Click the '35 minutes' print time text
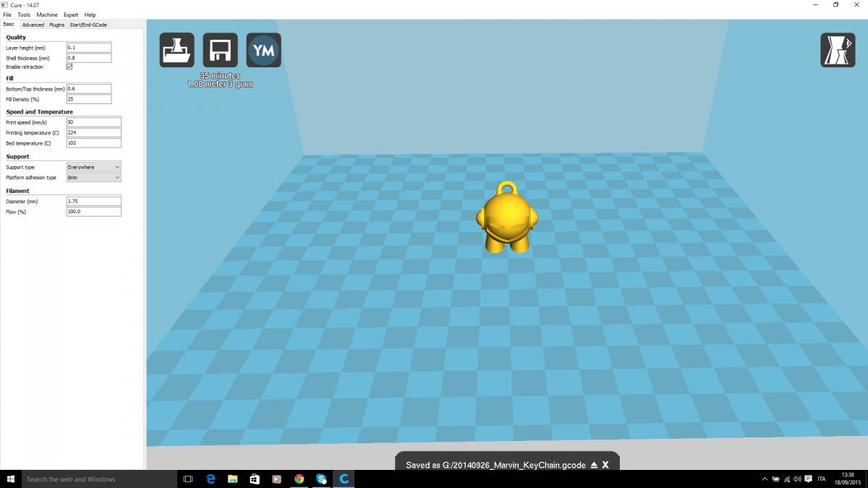Screen dimensions: 868x488 tap(220, 75)
